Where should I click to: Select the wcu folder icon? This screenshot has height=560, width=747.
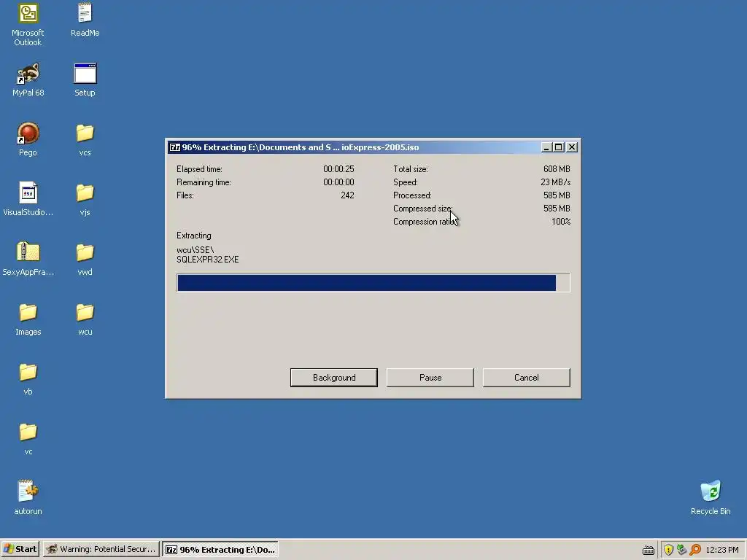click(85, 313)
